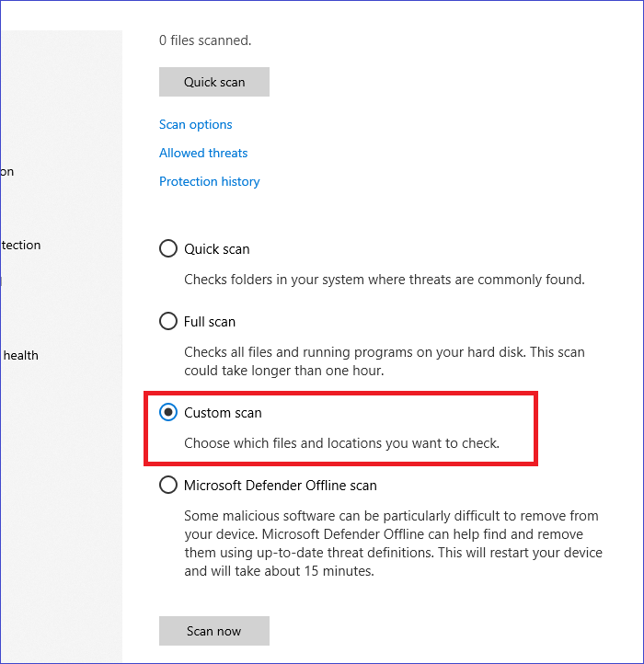Click 'Choose which files and locations' description

341,442
